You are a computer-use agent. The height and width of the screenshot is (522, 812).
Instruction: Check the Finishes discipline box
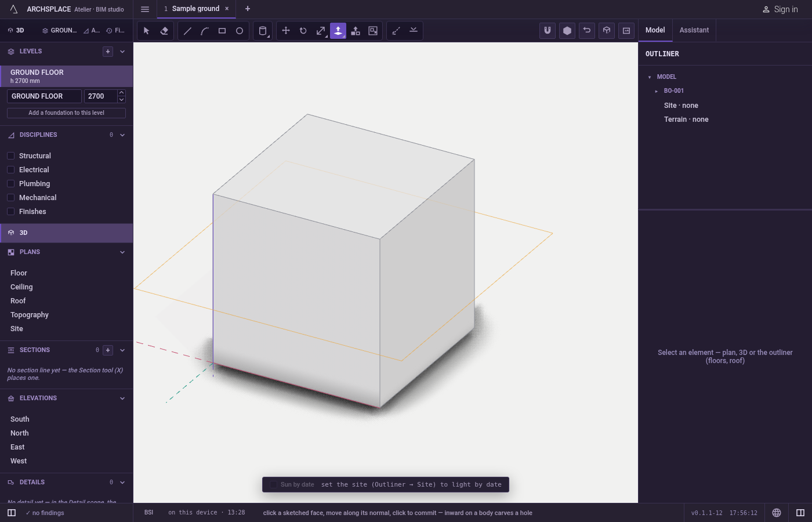10,212
